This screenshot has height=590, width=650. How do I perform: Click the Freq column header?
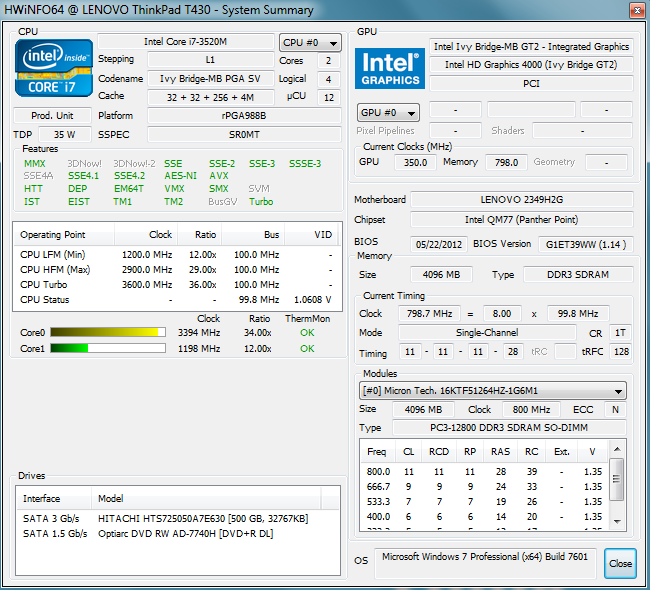(377, 452)
